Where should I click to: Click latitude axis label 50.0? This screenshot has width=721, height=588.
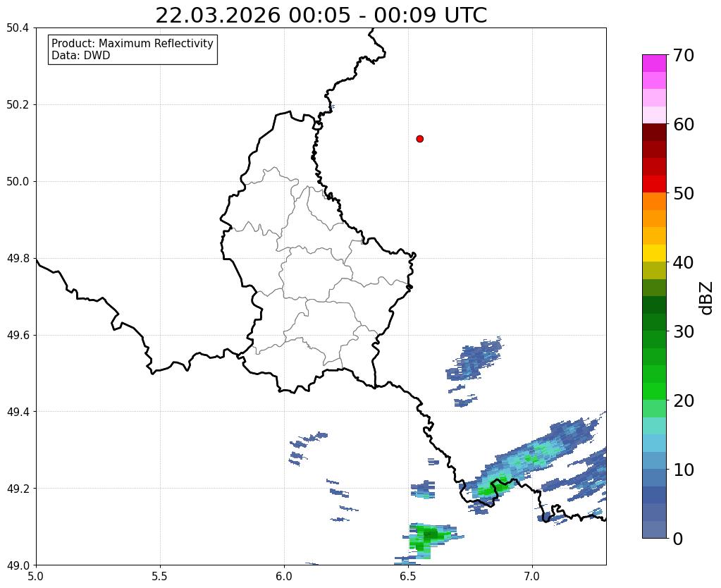point(18,182)
